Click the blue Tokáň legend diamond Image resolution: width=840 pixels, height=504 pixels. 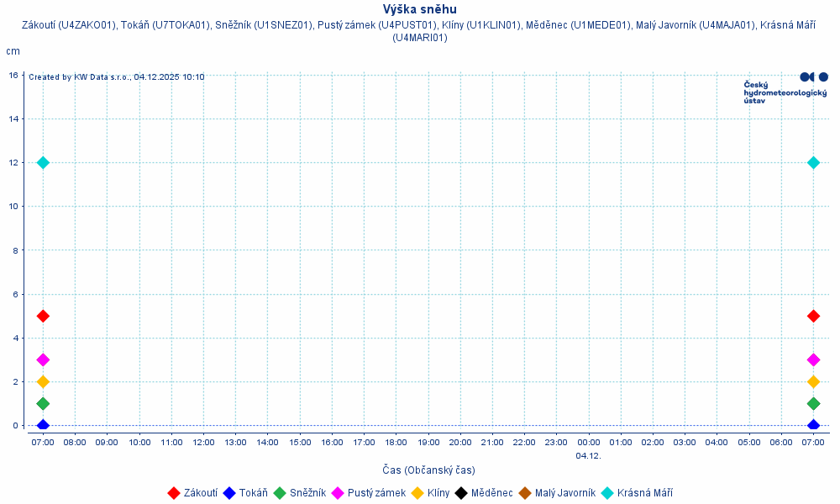pos(228,493)
